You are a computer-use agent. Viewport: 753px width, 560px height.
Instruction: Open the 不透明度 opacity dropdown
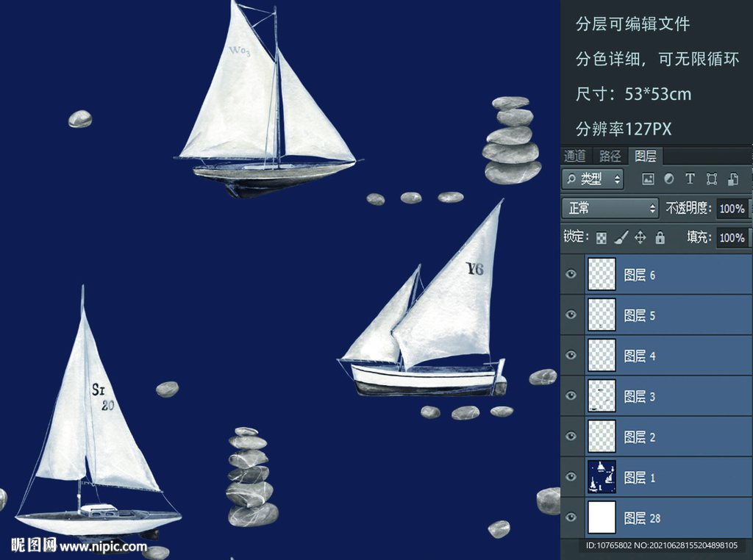click(733, 208)
